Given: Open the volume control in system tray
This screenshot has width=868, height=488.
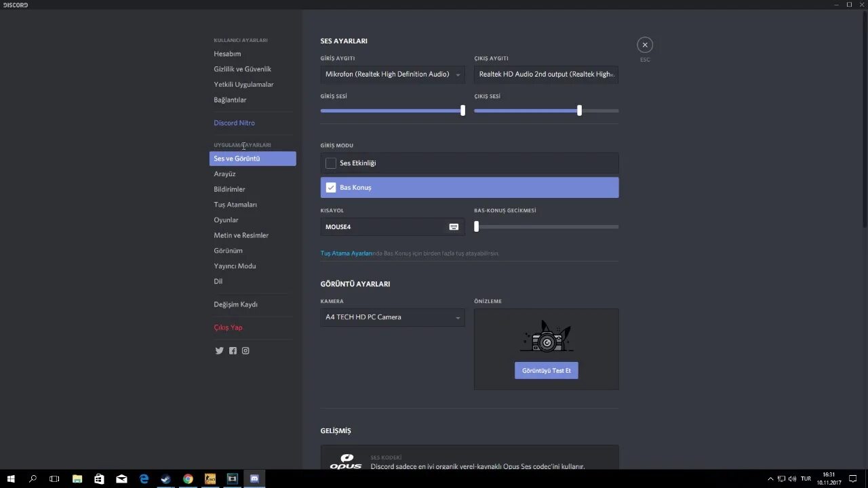Looking at the screenshot, I should pyautogui.click(x=793, y=479).
